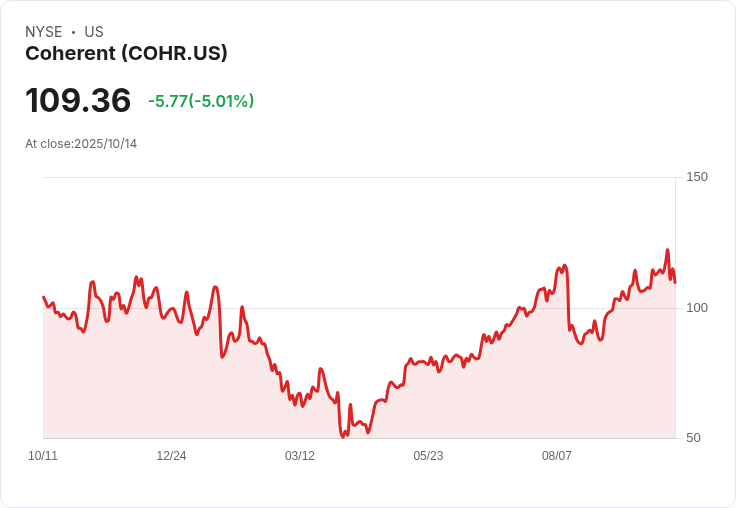Click the 10/11 date axis label
This screenshot has height=508, width=736.
pyautogui.click(x=43, y=456)
